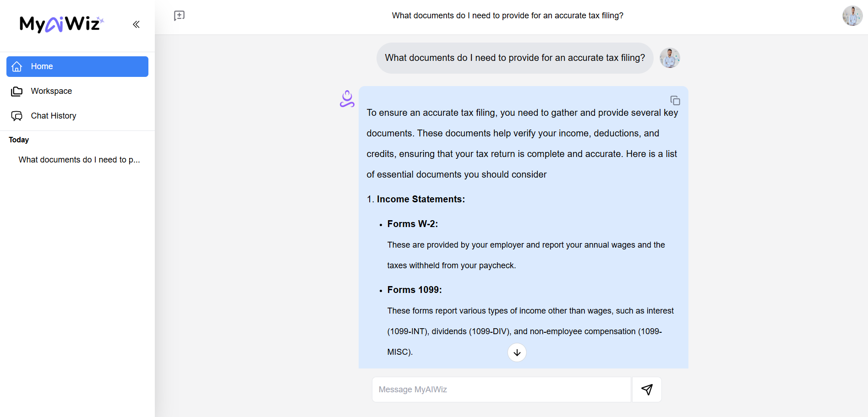Open today's chat "What documents do I need to p..."
This screenshot has height=417, width=868.
click(x=79, y=160)
